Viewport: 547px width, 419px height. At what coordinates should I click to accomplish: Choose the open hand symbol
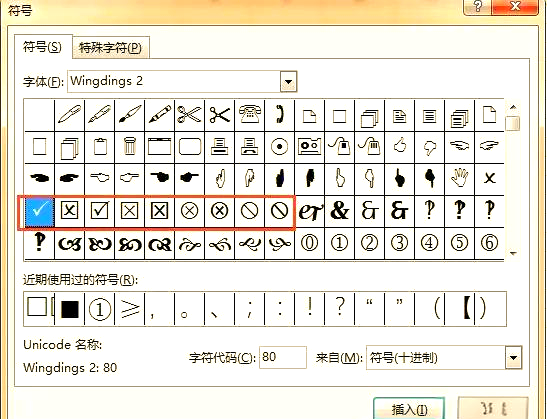[x=459, y=178]
